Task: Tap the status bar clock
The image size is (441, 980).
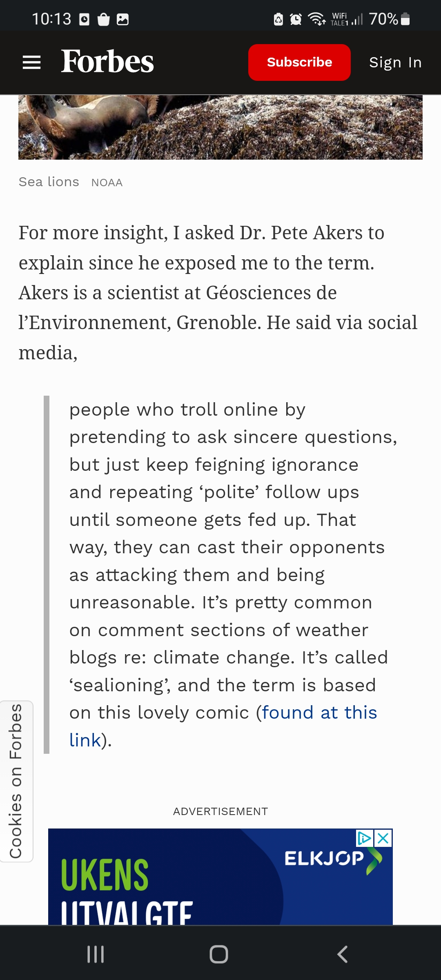Action: pyautogui.click(x=51, y=19)
